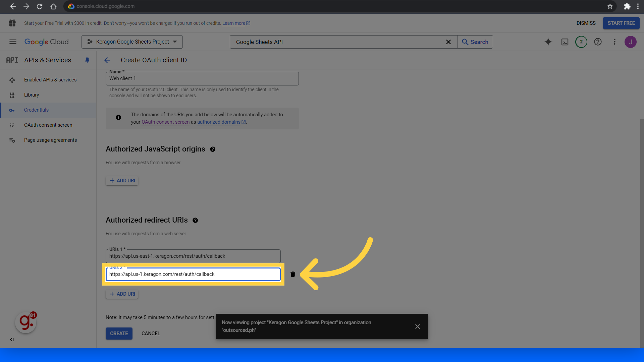This screenshot has width=644, height=362.
Task: Add URI under Authorized JavaScript origins
Action: (122, 181)
